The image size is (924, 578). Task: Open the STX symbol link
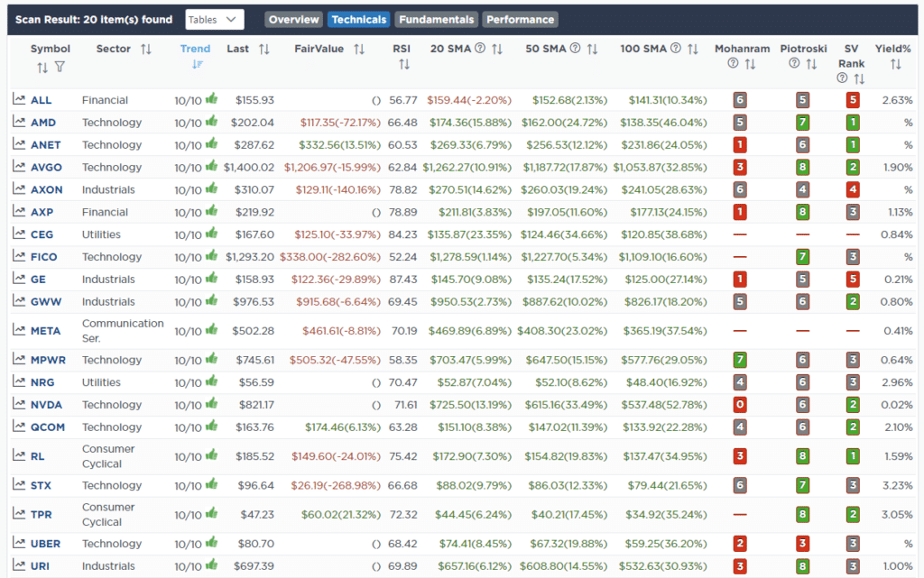pos(41,485)
